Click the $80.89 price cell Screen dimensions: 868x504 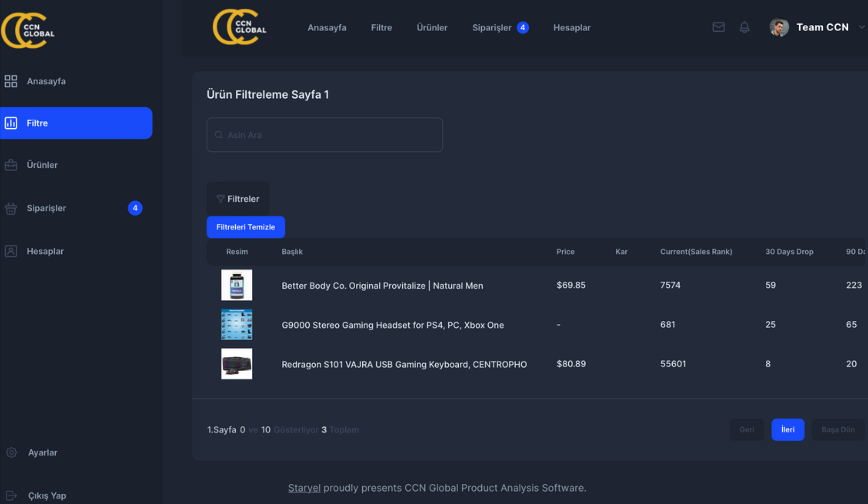click(571, 364)
